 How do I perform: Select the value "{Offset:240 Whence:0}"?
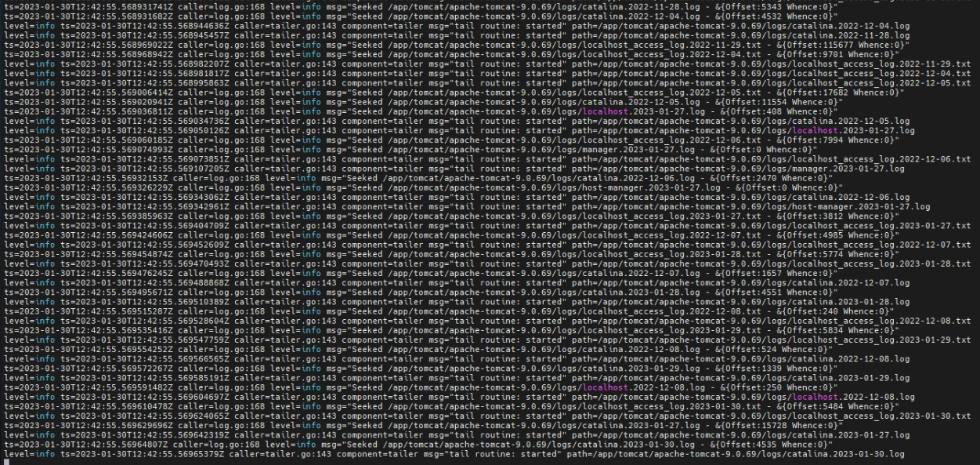(834, 311)
